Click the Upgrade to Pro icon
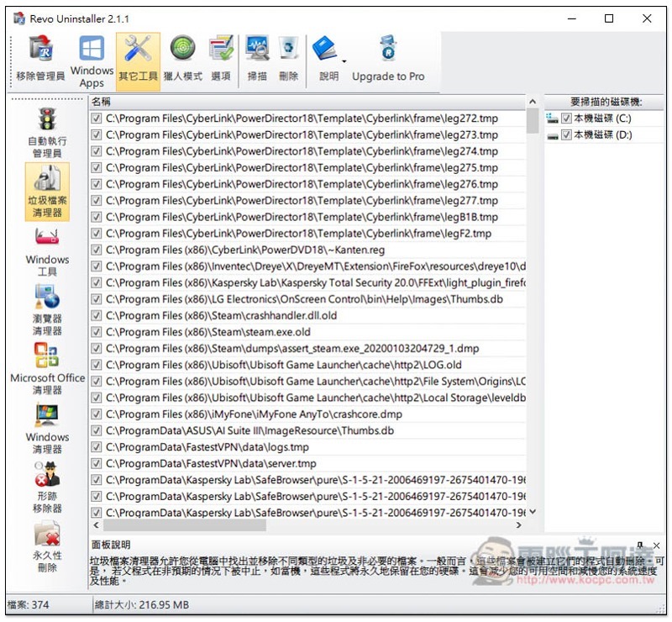This screenshot has height=622, width=672. point(388,59)
